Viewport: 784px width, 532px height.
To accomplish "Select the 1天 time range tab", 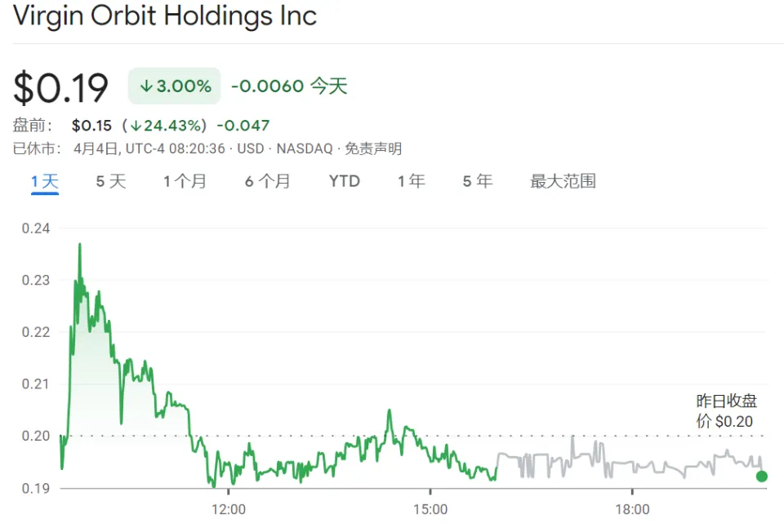I will [45, 181].
